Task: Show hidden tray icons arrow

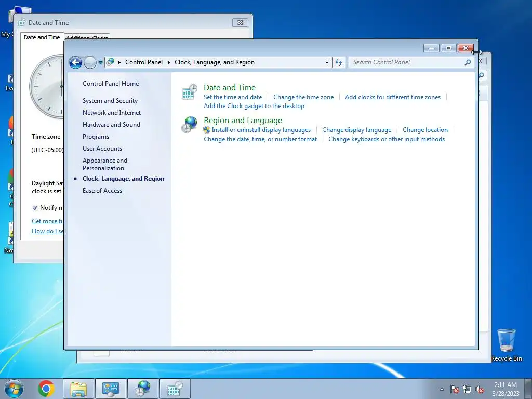Action: pos(442,389)
